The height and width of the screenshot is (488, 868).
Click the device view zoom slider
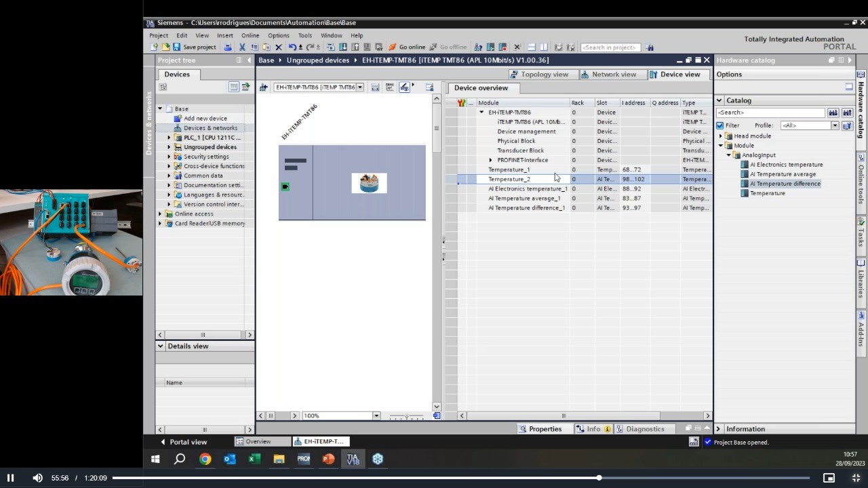[x=407, y=415]
